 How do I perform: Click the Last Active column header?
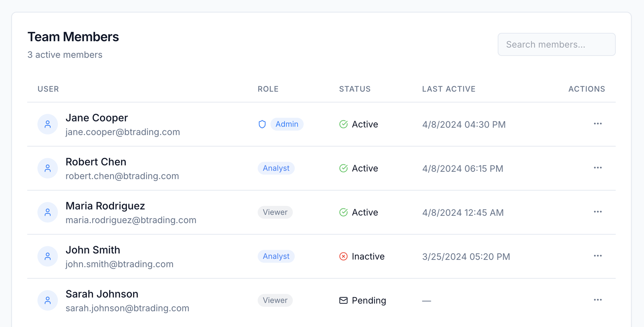(x=449, y=89)
